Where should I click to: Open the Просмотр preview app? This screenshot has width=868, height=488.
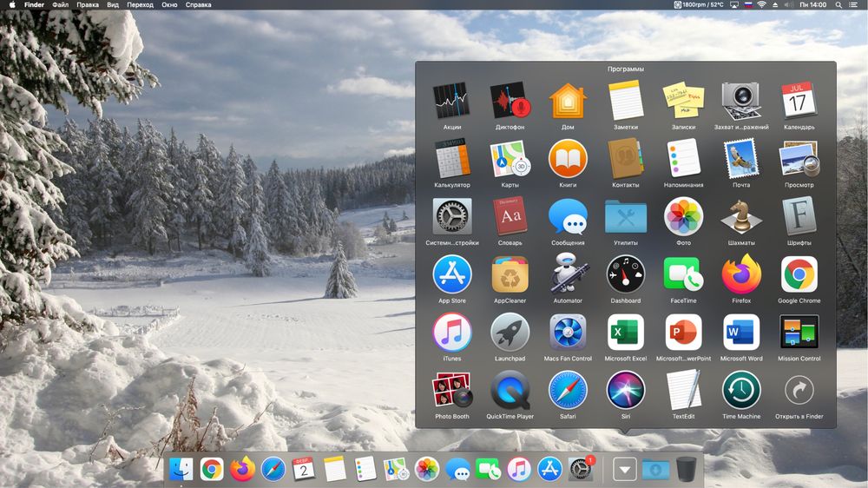point(799,159)
